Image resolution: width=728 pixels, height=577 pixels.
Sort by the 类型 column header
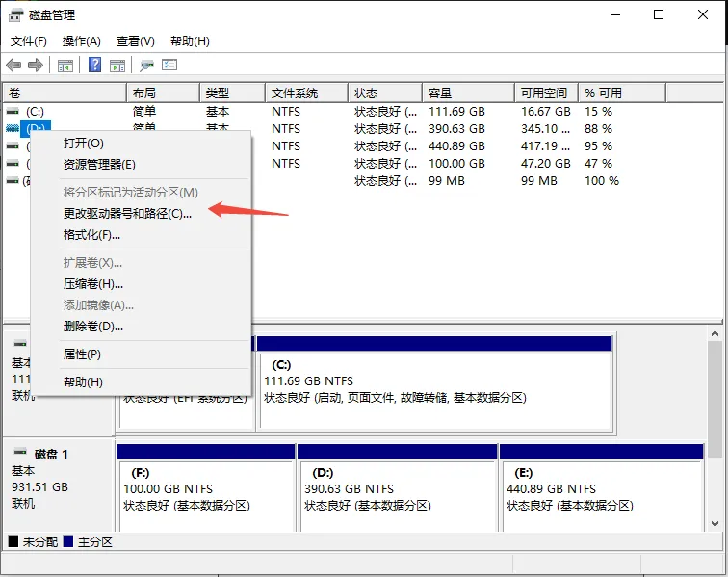233,92
